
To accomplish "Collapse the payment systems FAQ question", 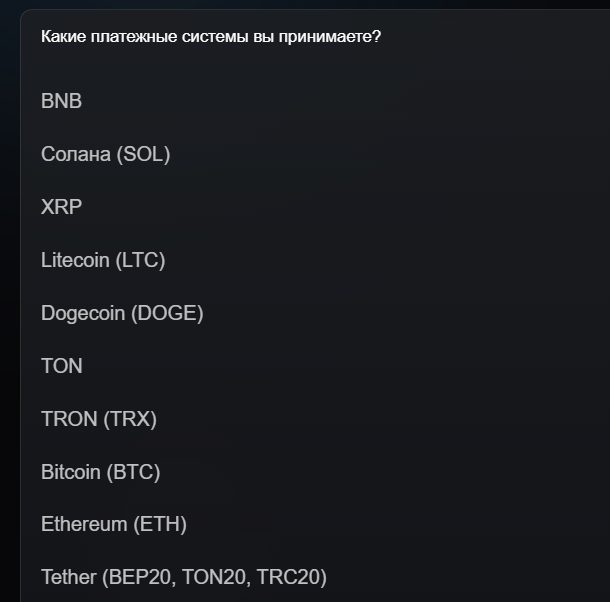I will (x=210, y=37).
